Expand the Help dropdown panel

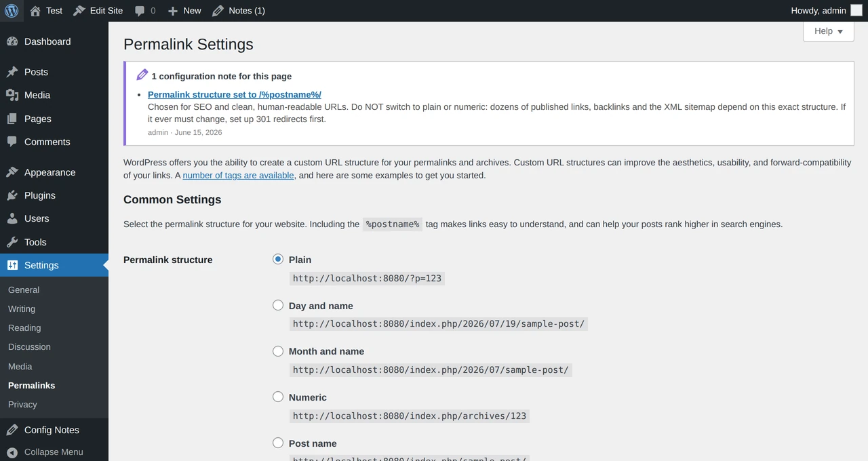[x=829, y=31]
